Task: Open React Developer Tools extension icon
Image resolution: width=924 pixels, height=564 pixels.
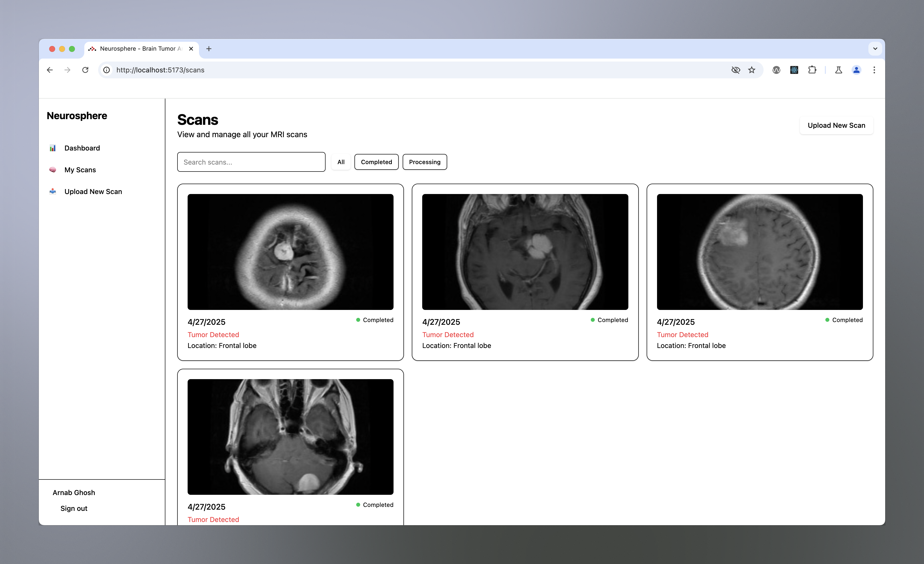Action: pos(794,70)
